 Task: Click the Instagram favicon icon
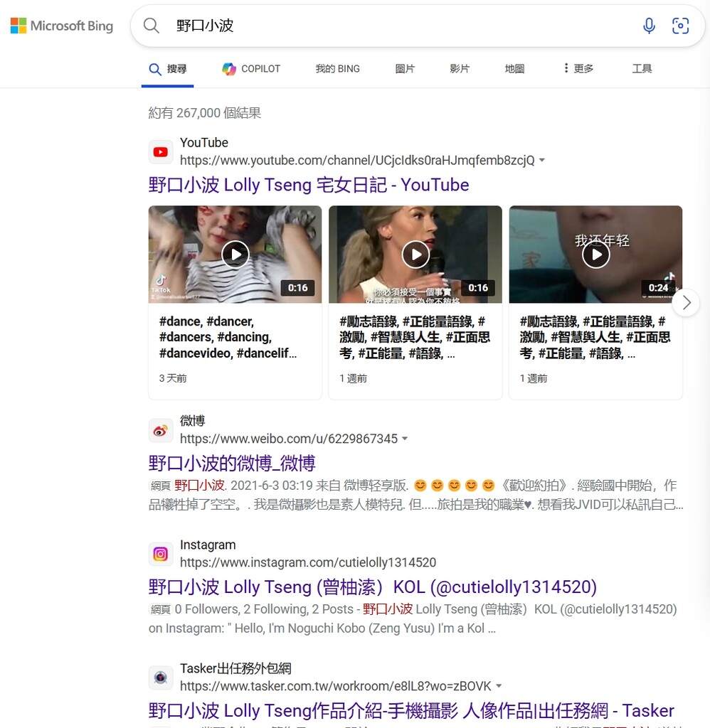coord(161,554)
